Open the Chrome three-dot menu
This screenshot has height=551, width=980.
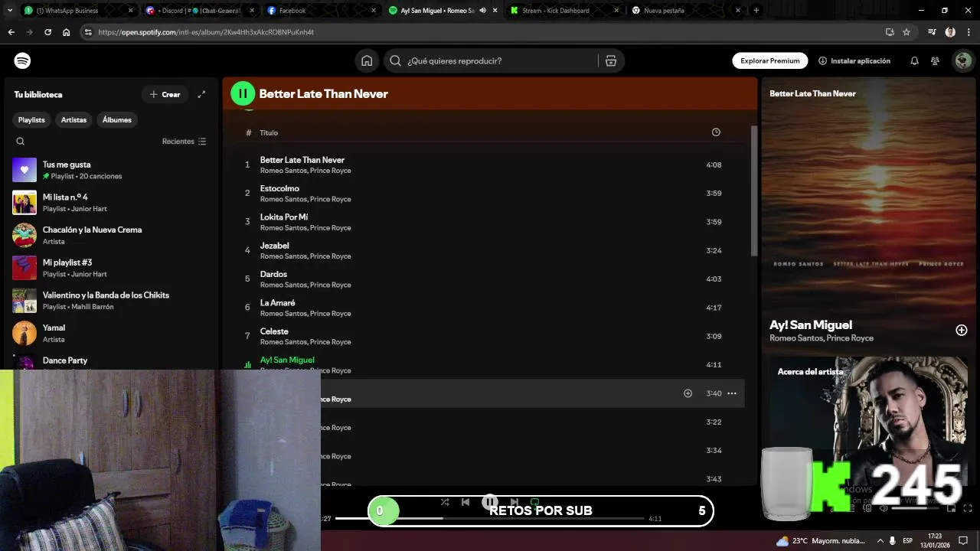coord(968,32)
